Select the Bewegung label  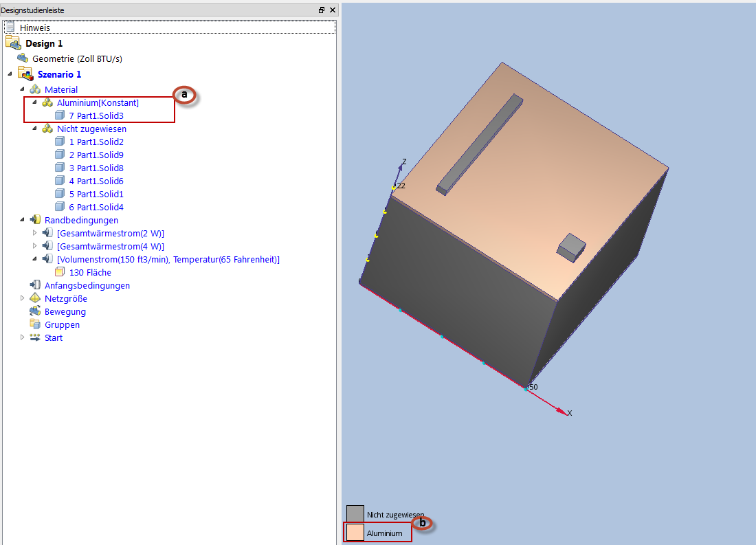click(65, 311)
